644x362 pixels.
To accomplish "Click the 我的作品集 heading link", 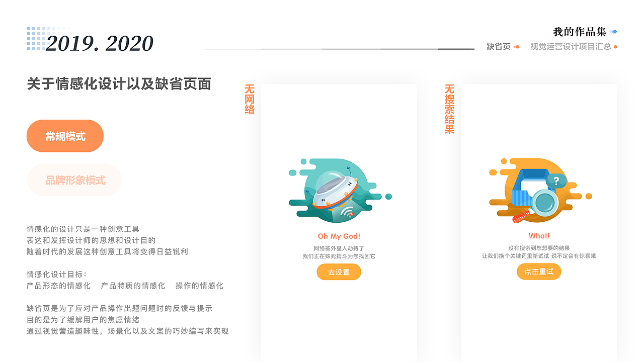I will coord(579,30).
